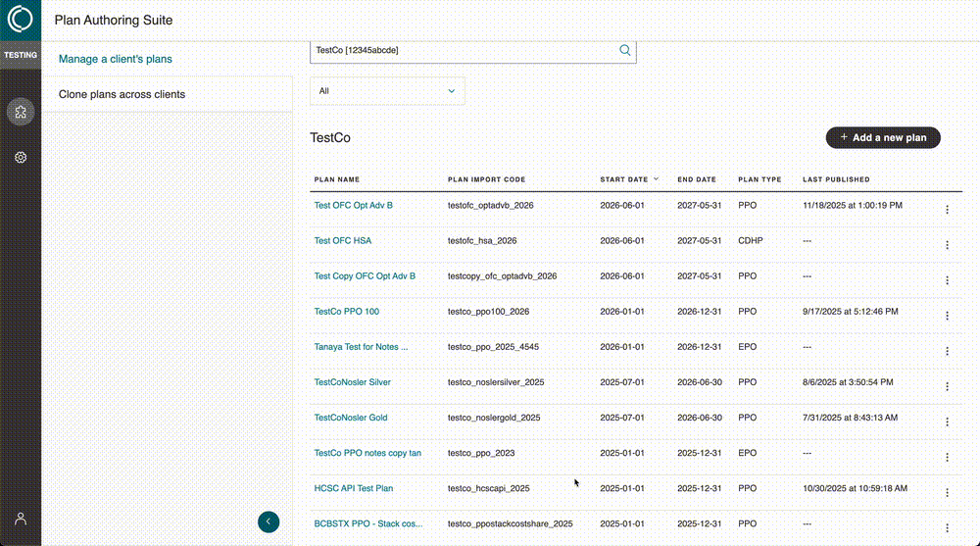The height and width of the screenshot is (546, 980).
Task: Click published date 7/31/2025 at 8:43:13 AM
Action: point(850,418)
